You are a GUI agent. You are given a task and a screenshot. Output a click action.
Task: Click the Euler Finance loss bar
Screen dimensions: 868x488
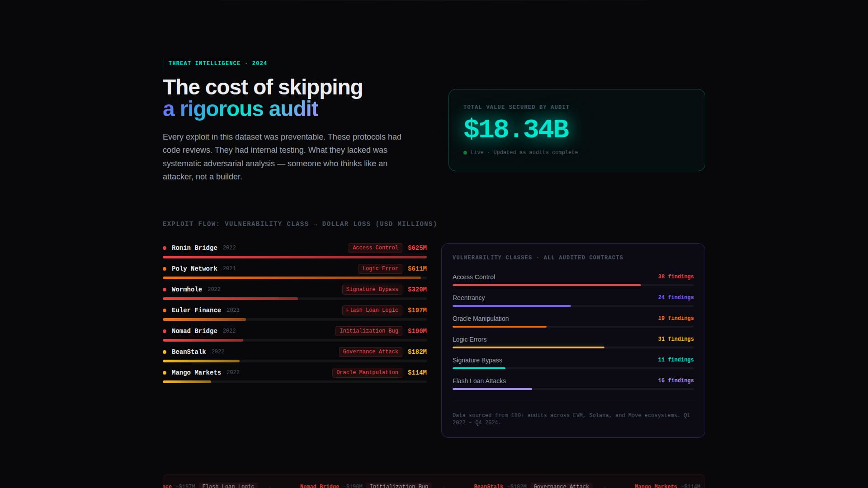tap(295, 319)
